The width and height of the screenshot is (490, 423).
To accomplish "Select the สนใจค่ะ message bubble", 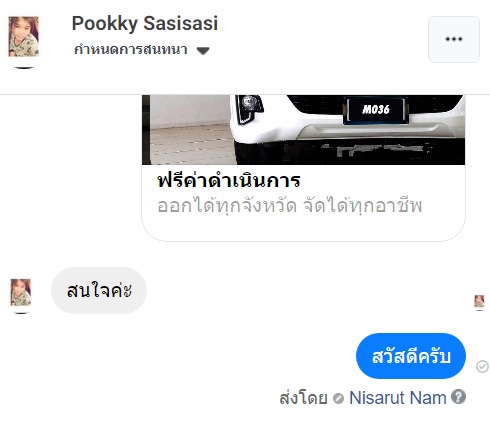I will pyautogui.click(x=99, y=290).
